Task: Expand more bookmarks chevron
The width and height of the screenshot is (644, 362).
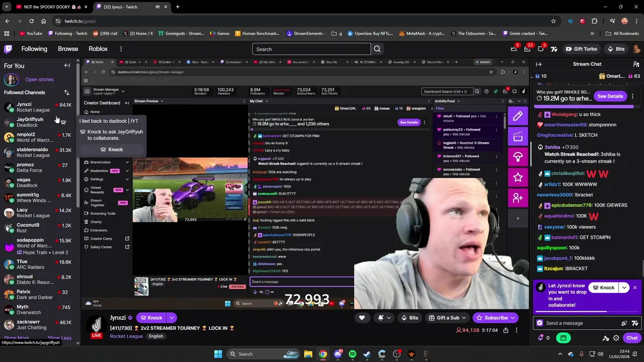Action: 592,34
